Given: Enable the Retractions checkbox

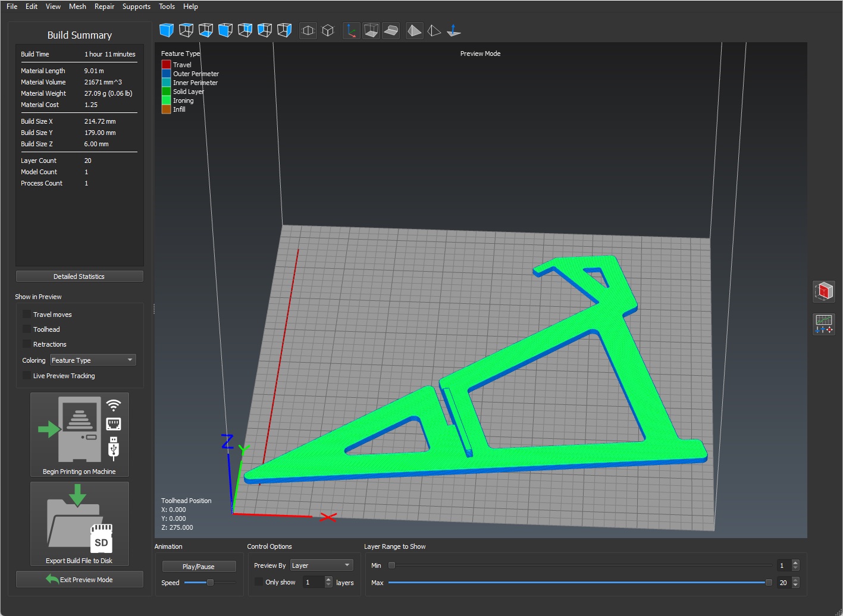Looking at the screenshot, I should pos(27,344).
